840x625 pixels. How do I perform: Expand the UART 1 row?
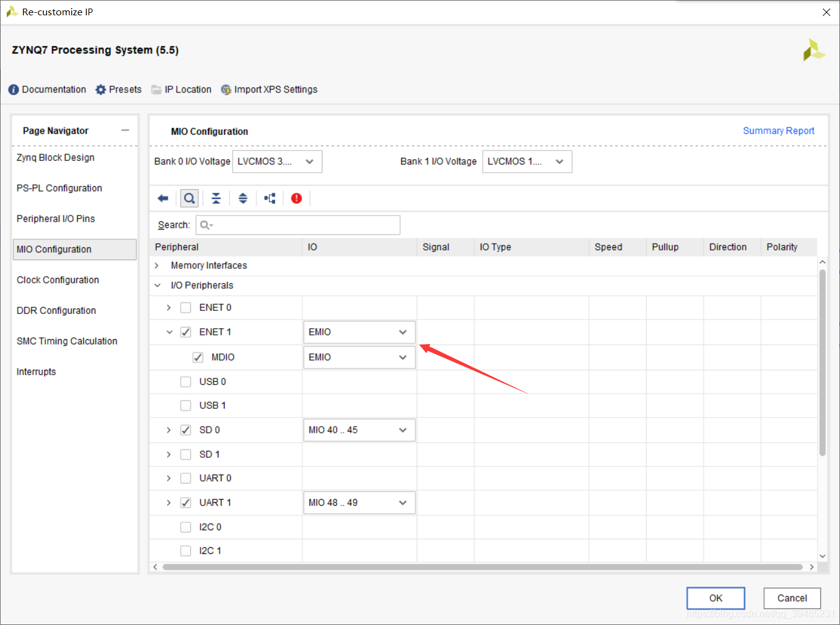click(x=169, y=503)
